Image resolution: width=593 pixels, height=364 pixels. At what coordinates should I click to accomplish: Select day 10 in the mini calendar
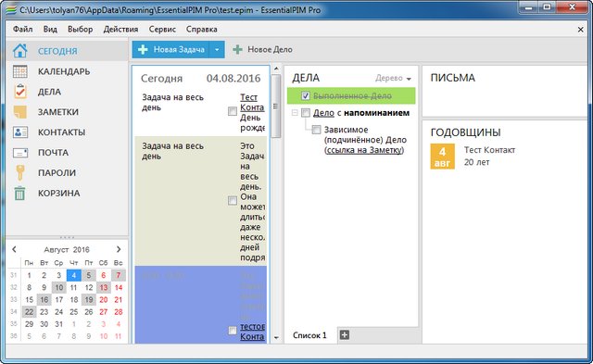click(x=59, y=288)
